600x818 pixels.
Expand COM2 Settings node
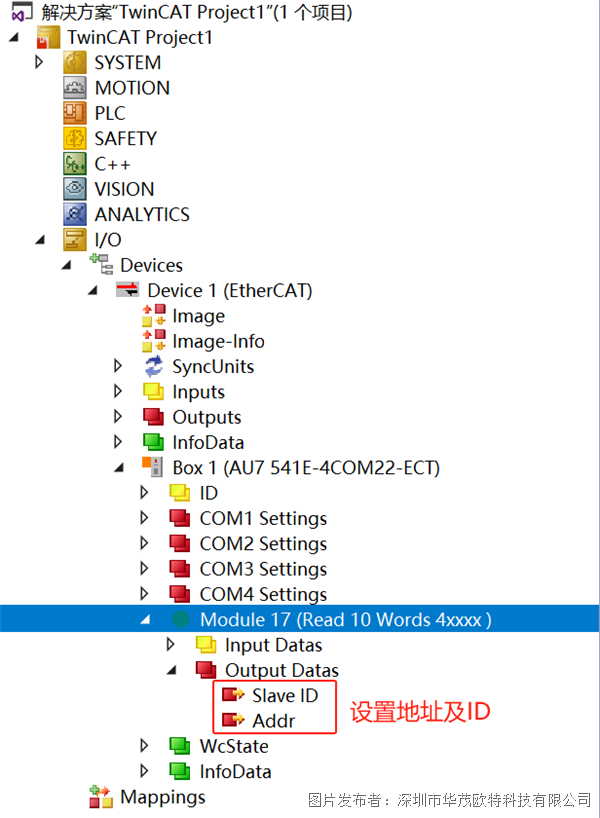pos(145,543)
